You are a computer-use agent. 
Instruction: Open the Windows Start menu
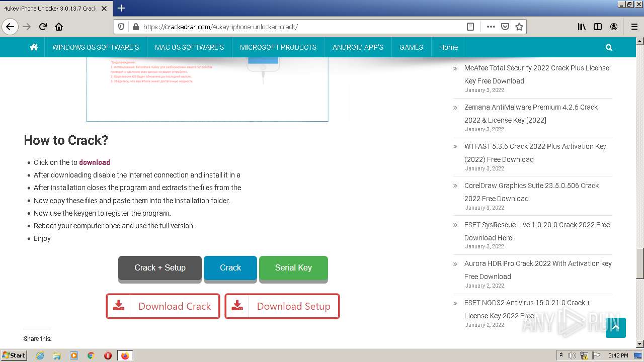click(14, 355)
